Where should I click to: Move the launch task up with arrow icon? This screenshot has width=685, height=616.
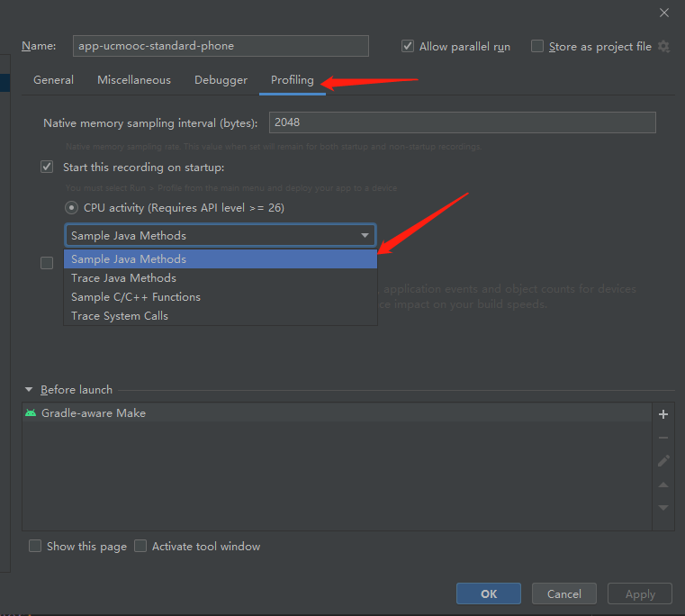(663, 485)
